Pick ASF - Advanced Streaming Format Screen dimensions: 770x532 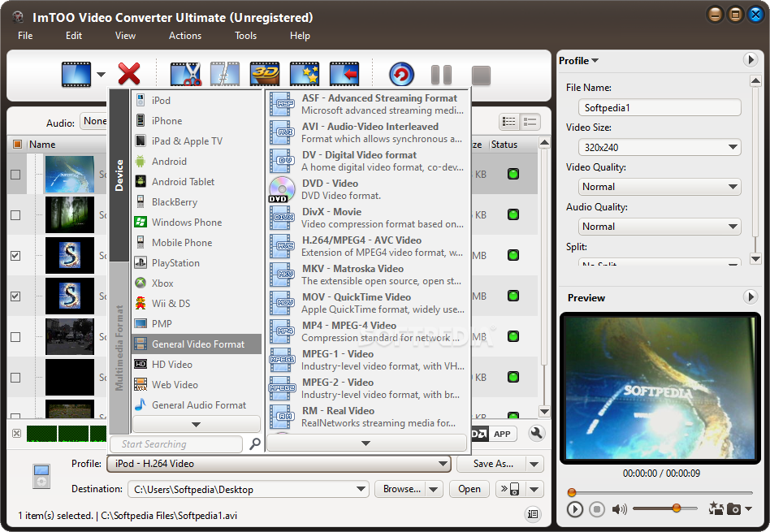click(x=366, y=104)
